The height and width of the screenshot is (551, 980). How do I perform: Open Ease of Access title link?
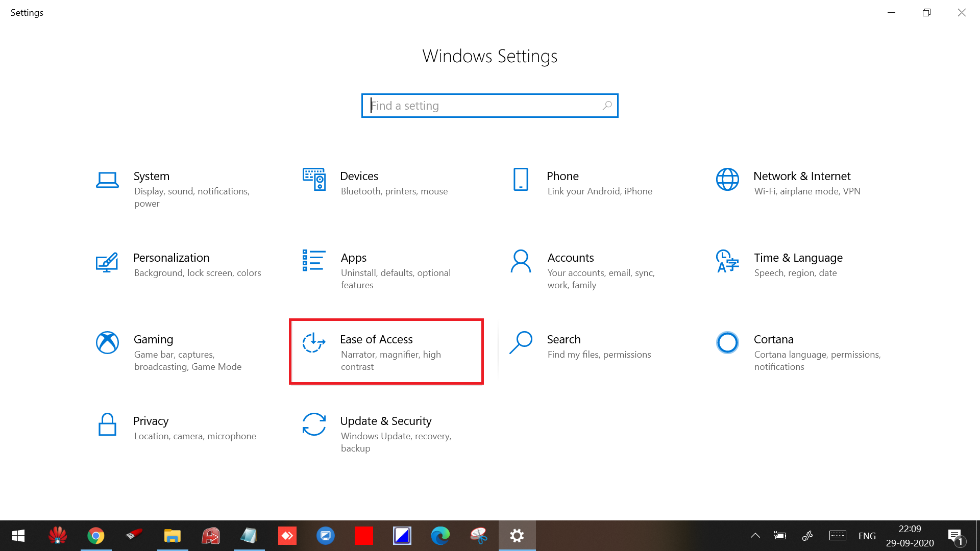[x=376, y=339]
